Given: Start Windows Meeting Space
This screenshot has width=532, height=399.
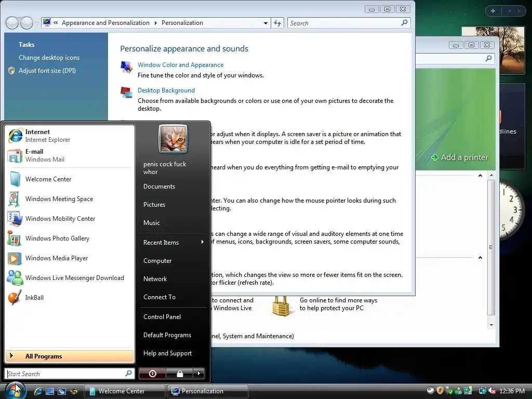Looking at the screenshot, I should pos(70,199).
